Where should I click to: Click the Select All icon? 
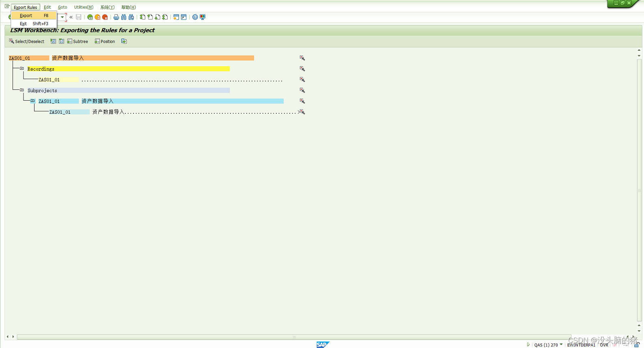point(53,41)
